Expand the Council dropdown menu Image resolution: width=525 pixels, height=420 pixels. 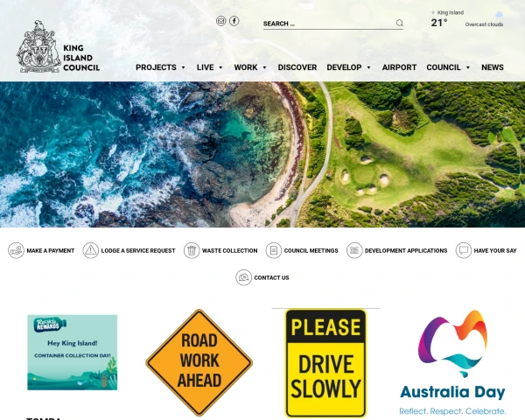tap(448, 67)
